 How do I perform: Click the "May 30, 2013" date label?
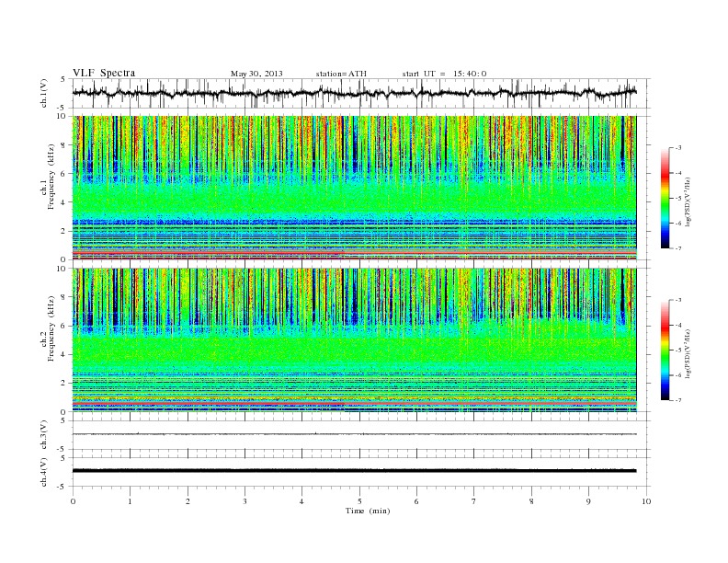pos(256,74)
